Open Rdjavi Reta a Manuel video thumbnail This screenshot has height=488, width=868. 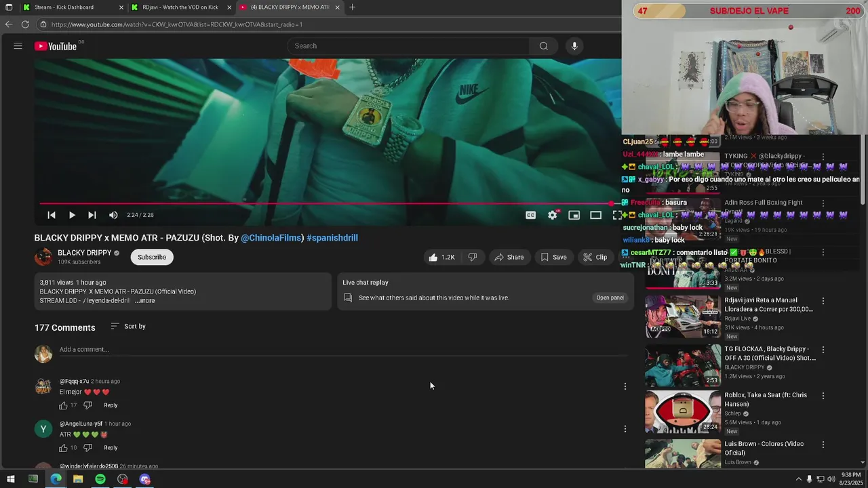(683, 317)
